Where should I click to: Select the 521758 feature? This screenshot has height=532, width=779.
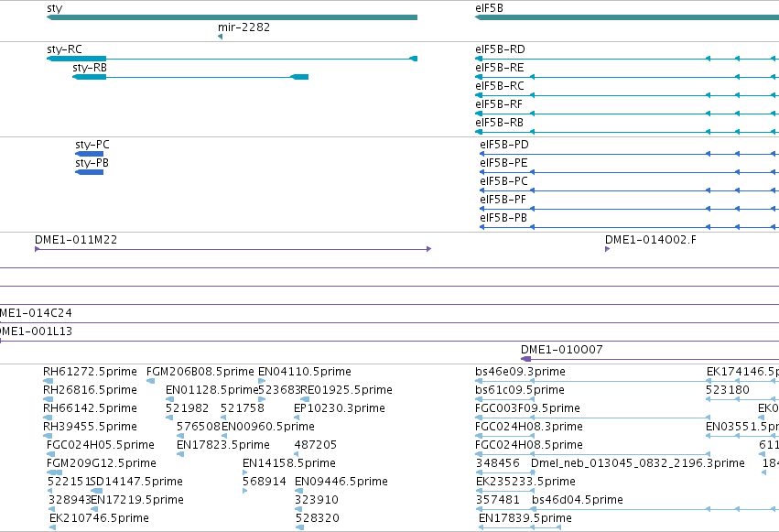(x=223, y=418)
